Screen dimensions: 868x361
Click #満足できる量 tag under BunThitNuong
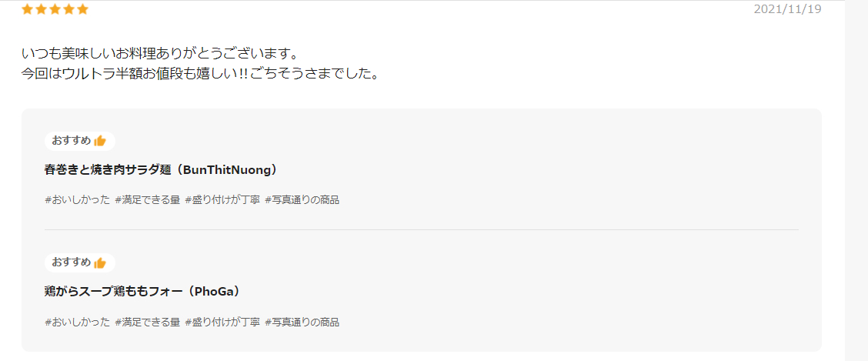coord(148,200)
